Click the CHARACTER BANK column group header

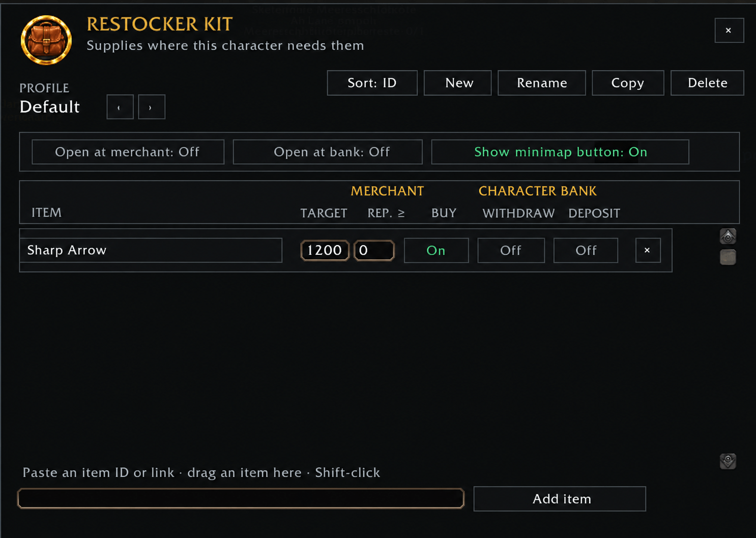[x=538, y=191]
